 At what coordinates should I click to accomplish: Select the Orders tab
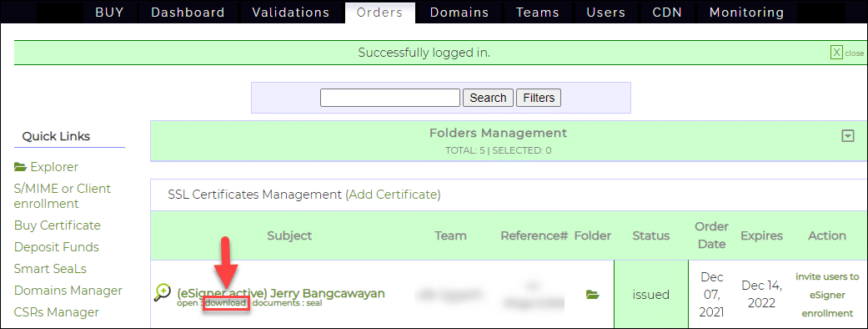(379, 13)
